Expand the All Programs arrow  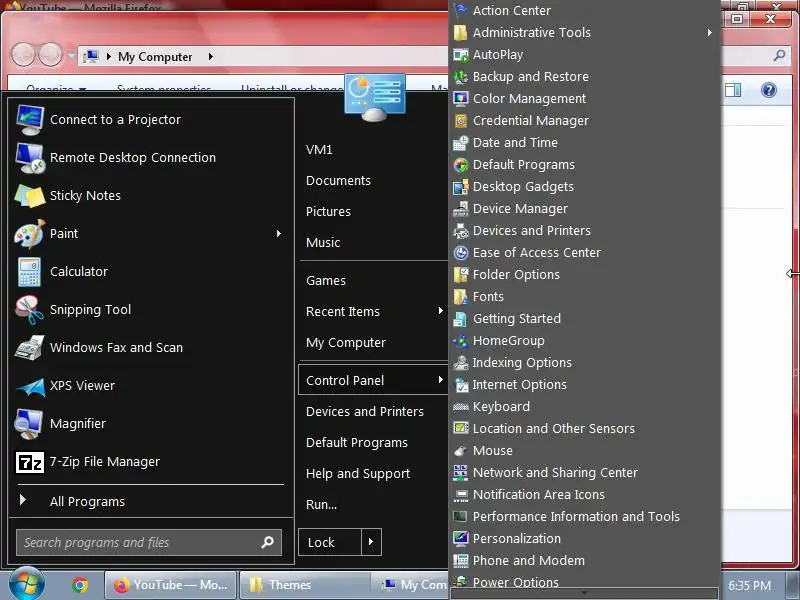(x=22, y=499)
